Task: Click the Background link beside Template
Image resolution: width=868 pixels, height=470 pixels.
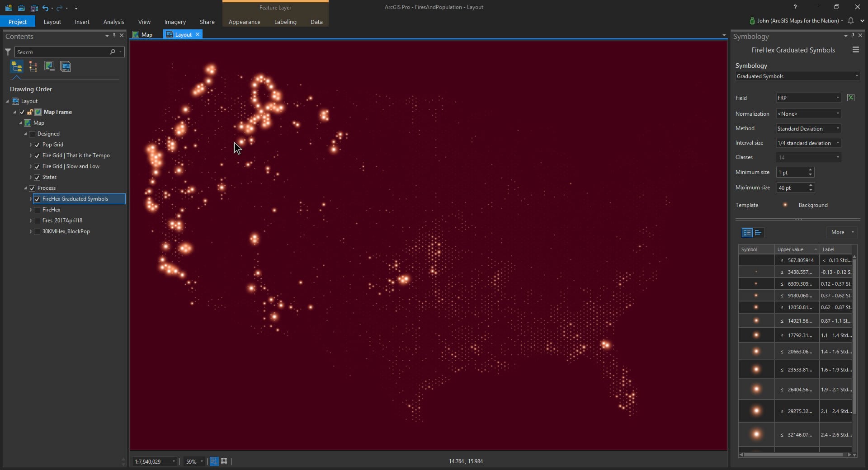Action: click(813, 205)
